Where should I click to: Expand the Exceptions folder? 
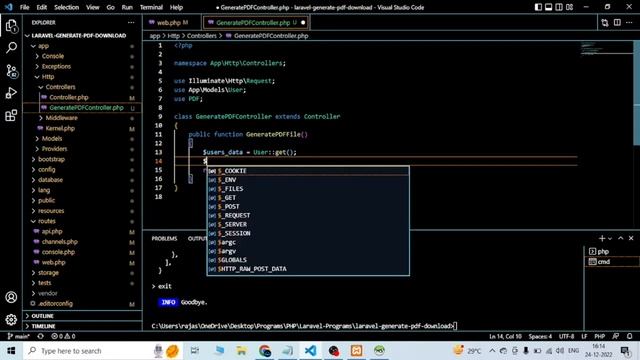56,67
